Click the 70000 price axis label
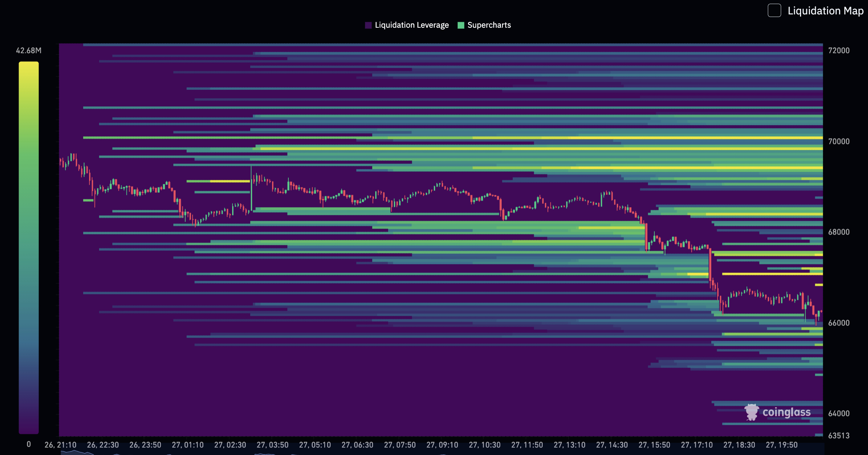 (x=838, y=141)
